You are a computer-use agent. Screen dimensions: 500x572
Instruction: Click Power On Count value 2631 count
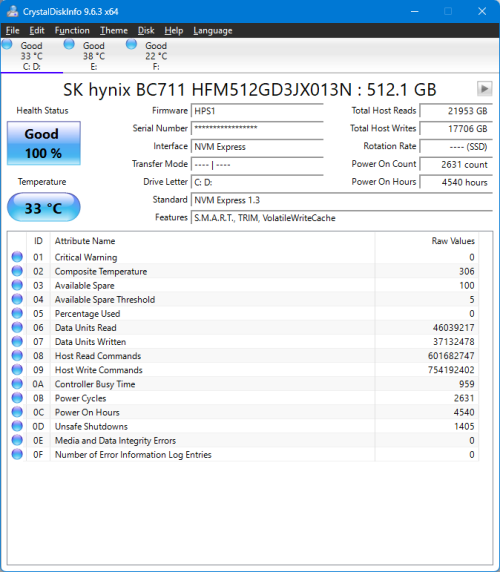pos(456,164)
